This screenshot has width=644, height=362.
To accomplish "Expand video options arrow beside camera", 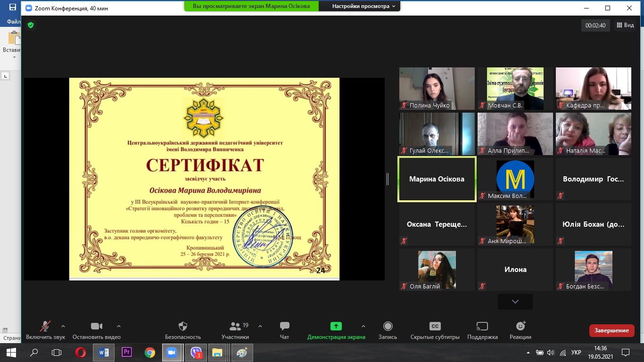I will [119, 326].
